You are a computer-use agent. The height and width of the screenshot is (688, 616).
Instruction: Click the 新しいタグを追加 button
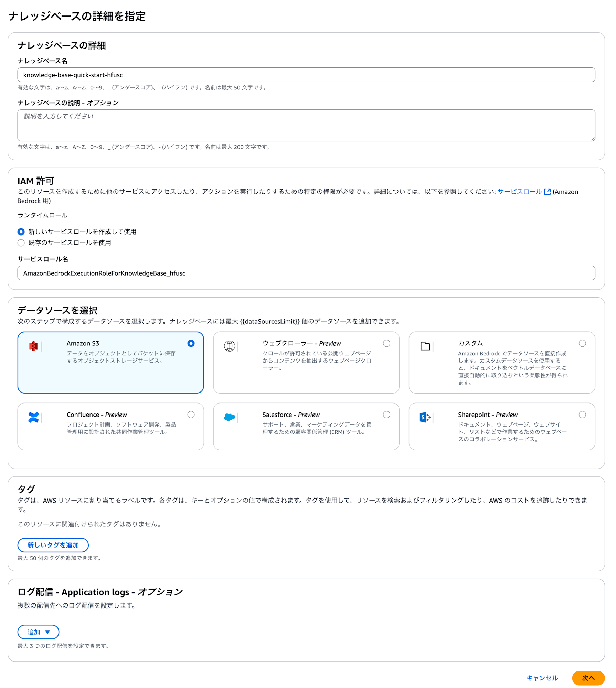(53, 545)
